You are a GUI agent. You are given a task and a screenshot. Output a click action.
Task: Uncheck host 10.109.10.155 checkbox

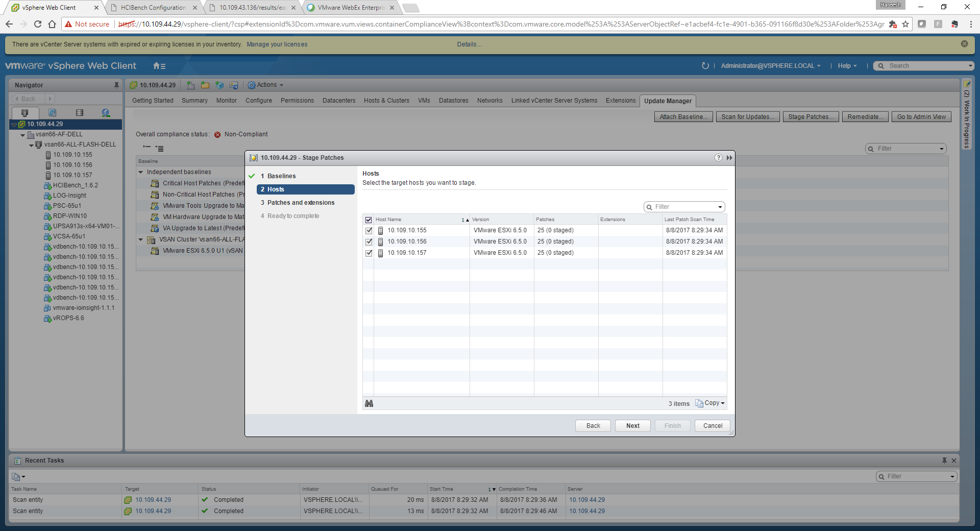pos(369,231)
